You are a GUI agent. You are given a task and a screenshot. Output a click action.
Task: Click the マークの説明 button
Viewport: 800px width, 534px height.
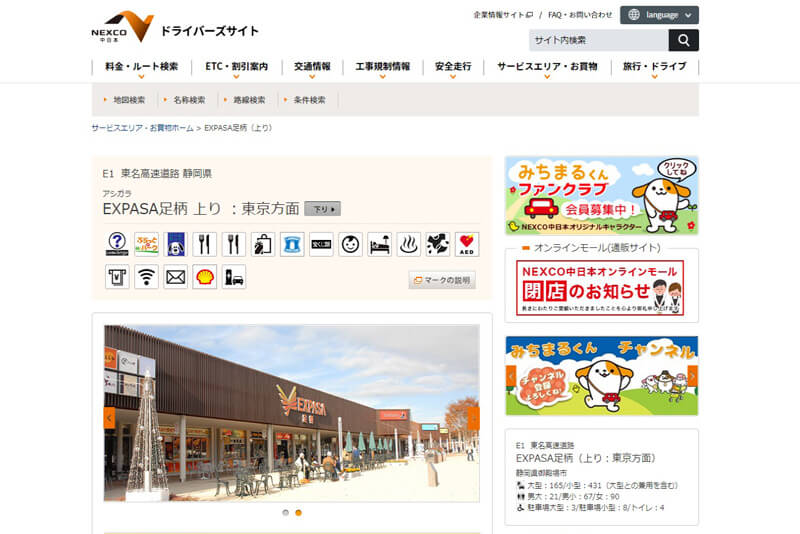pos(442,280)
